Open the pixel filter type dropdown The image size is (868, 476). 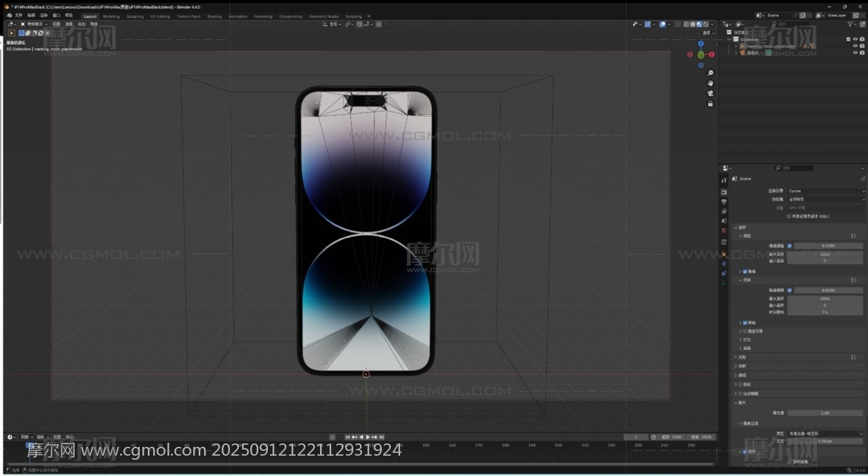click(x=826, y=433)
